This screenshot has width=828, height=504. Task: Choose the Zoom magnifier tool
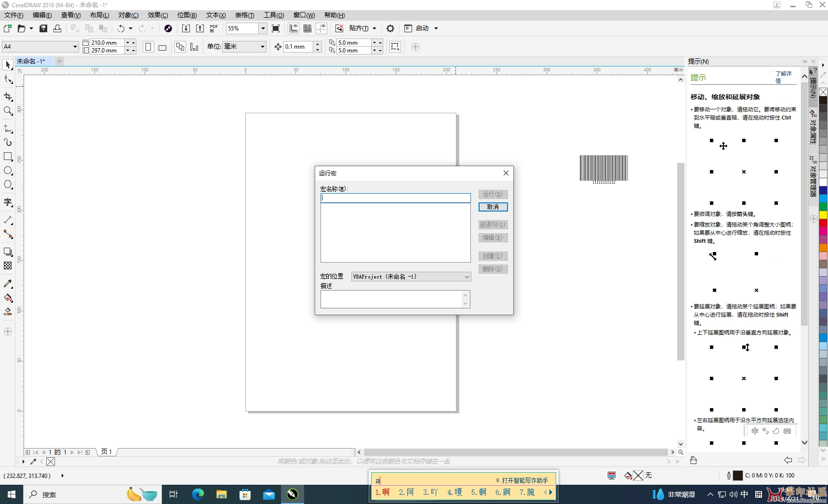8,111
